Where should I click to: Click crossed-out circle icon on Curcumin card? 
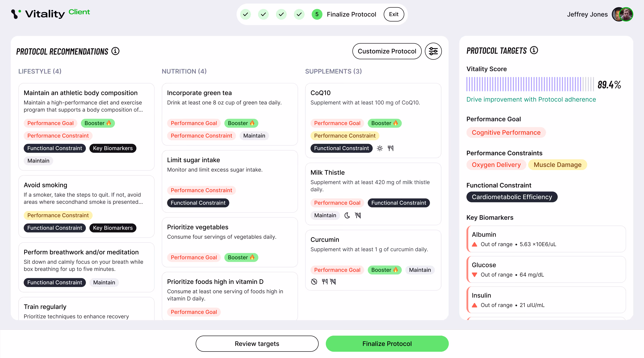[314, 282]
